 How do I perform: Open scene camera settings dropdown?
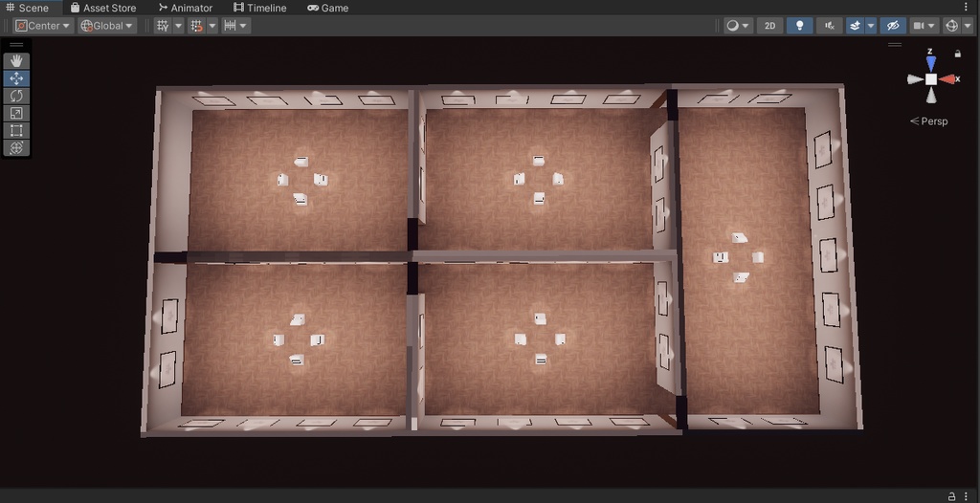pyautogui.click(x=924, y=26)
